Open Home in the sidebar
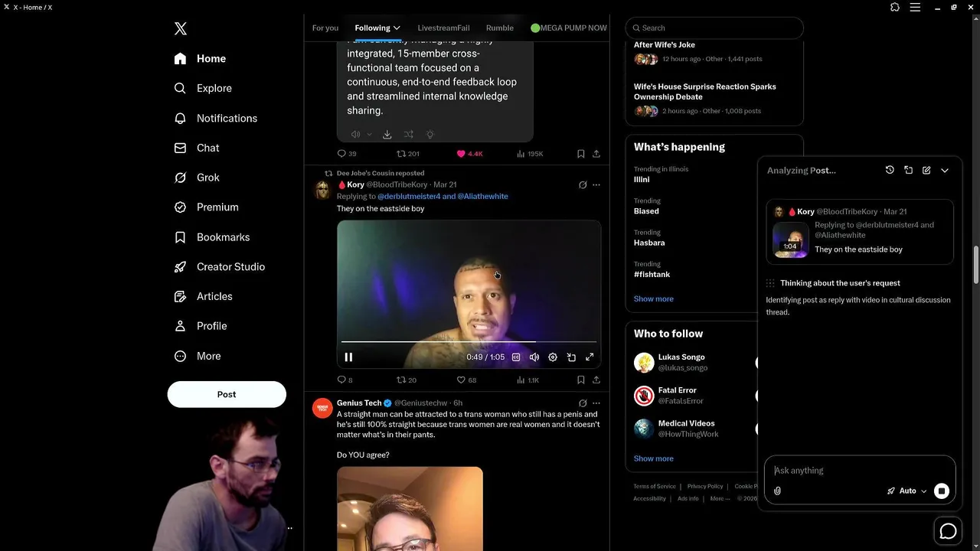 click(200, 58)
